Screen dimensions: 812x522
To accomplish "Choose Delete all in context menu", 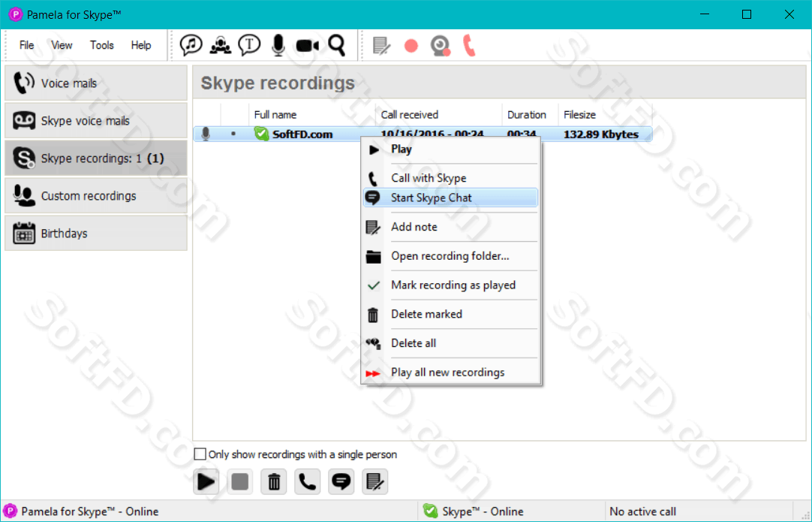I will (x=450, y=343).
